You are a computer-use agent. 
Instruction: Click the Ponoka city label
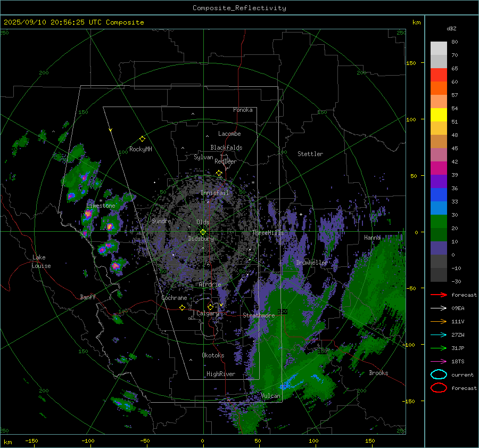point(243,110)
